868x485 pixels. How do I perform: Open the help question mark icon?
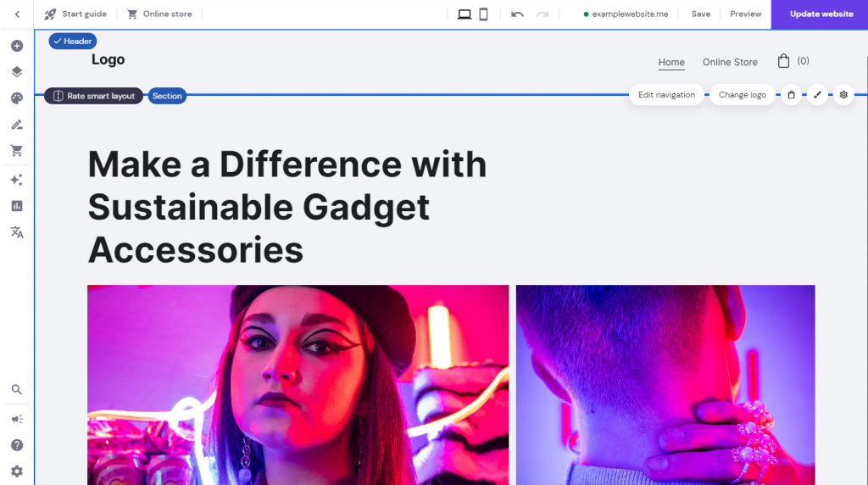coord(17,445)
